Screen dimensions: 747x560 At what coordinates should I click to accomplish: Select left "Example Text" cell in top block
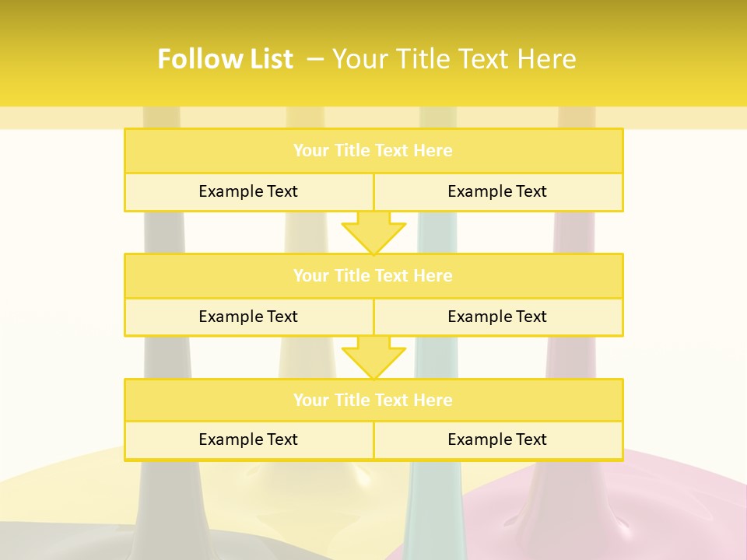248,191
